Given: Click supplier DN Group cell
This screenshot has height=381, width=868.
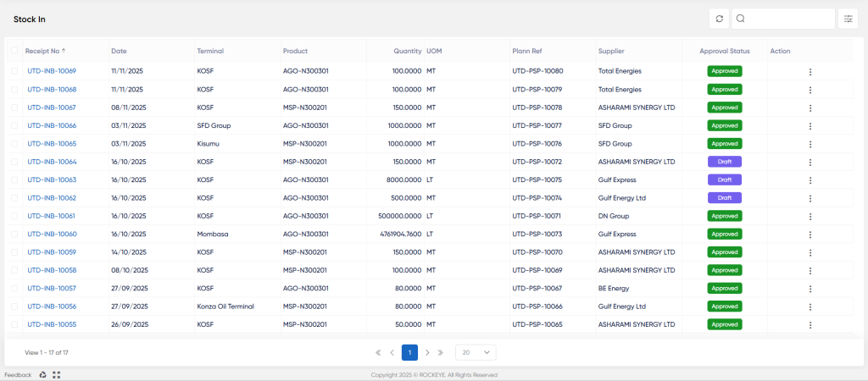Looking at the screenshot, I should [x=614, y=216].
